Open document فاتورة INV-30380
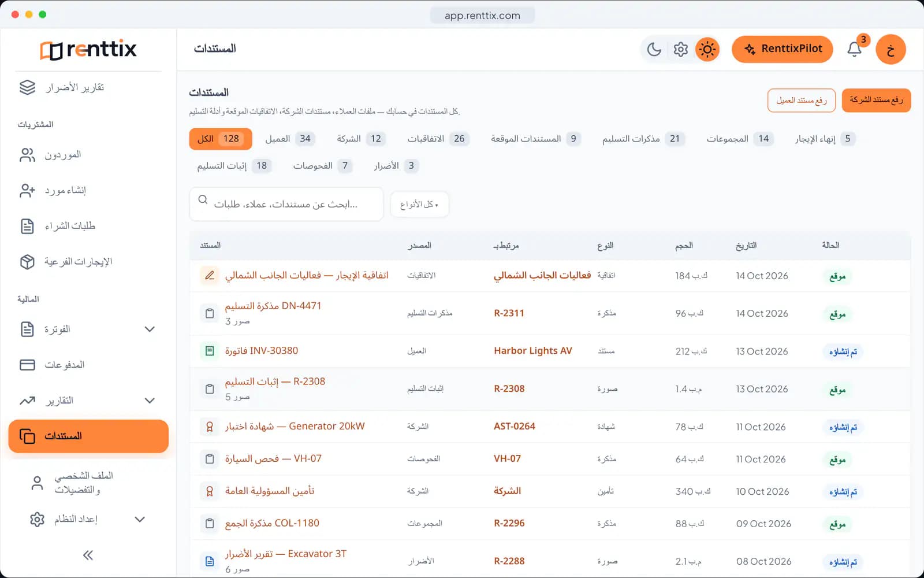This screenshot has width=924, height=578. pos(262,351)
